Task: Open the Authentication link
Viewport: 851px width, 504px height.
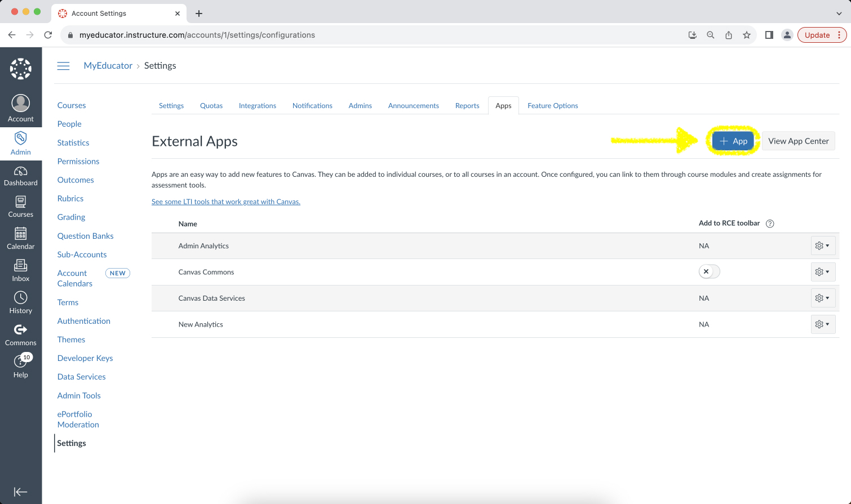Action: pyautogui.click(x=84, y=321)
